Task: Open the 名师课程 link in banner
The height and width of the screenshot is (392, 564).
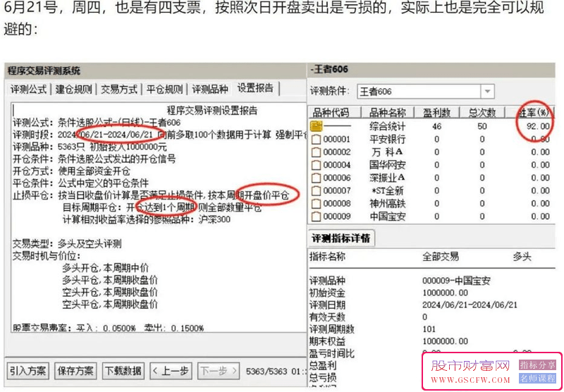Action: point(537,379)
